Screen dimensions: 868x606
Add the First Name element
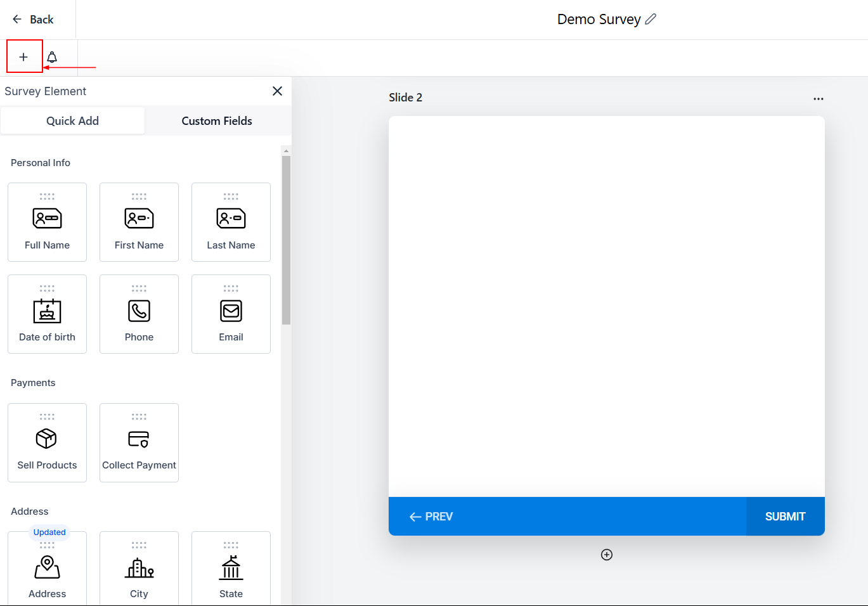pyautogui.click(x=139, y=222)
